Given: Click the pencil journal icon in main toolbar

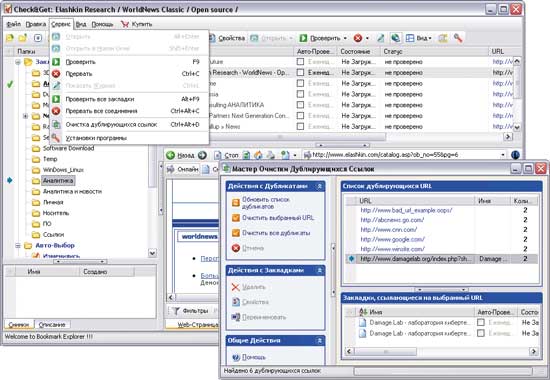Looking at the screenshot, I should pyautogui.click(x=381, y=38).
